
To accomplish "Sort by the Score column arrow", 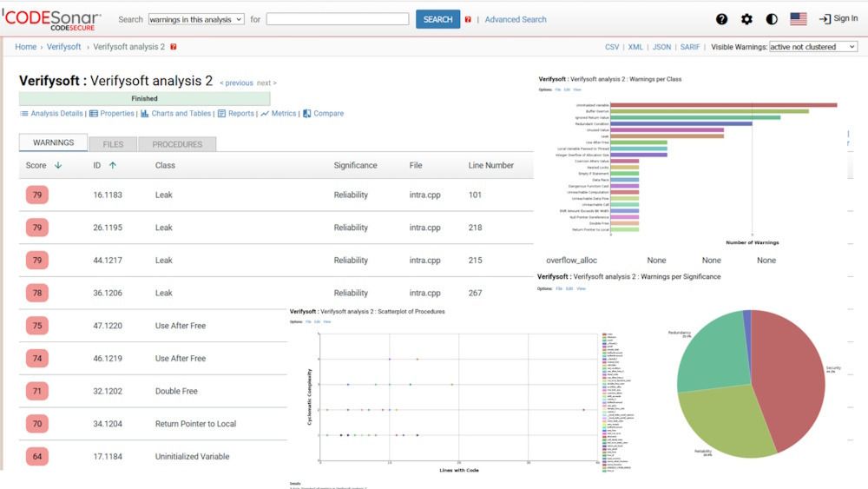I will click(x=58, y=165).
